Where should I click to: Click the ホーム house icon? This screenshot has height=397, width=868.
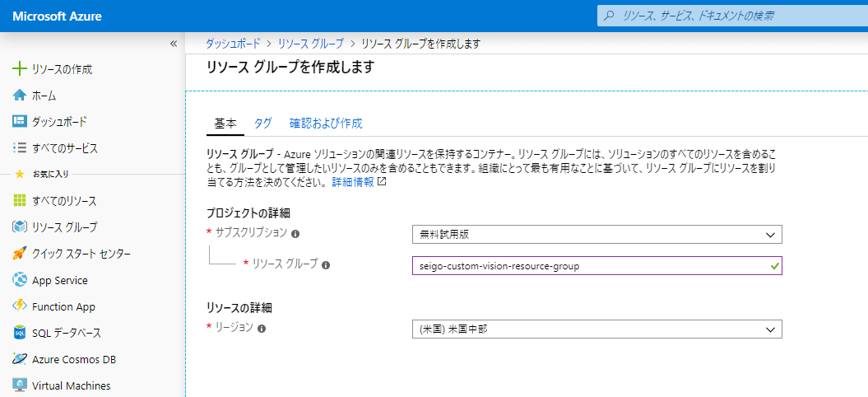coord(20,96)
